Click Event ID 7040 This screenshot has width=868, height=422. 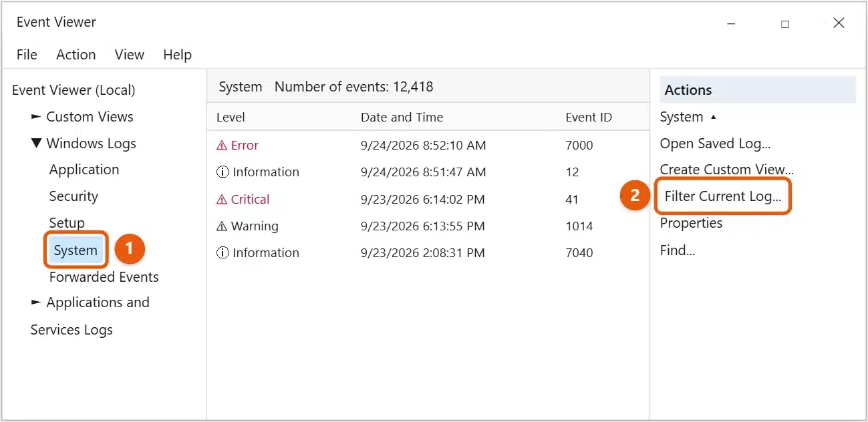pyautogui.click(x=579, y=253)
